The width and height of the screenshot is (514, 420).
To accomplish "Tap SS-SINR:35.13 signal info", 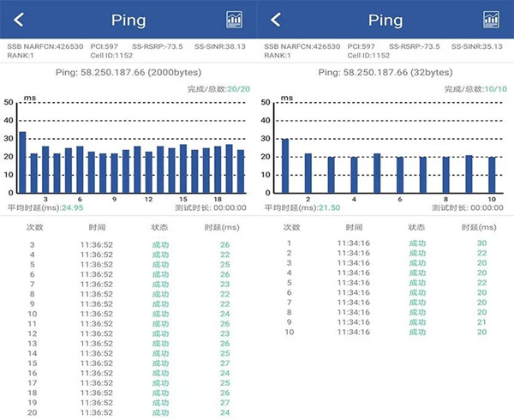I will pyautogui.click(x=480, y=46).
